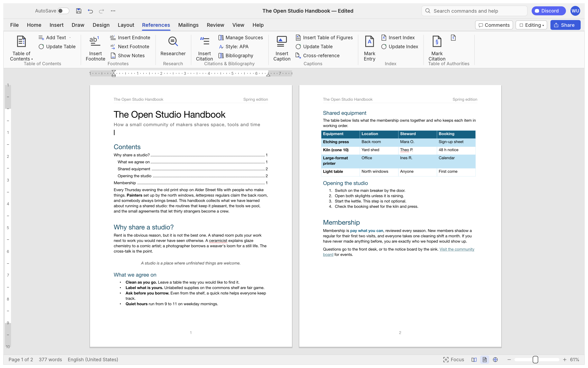The width and height of the screenshot is (588, 368).
Task: Click the Cross-reference command
Action: pyautogui.click(x=317, y=55)
